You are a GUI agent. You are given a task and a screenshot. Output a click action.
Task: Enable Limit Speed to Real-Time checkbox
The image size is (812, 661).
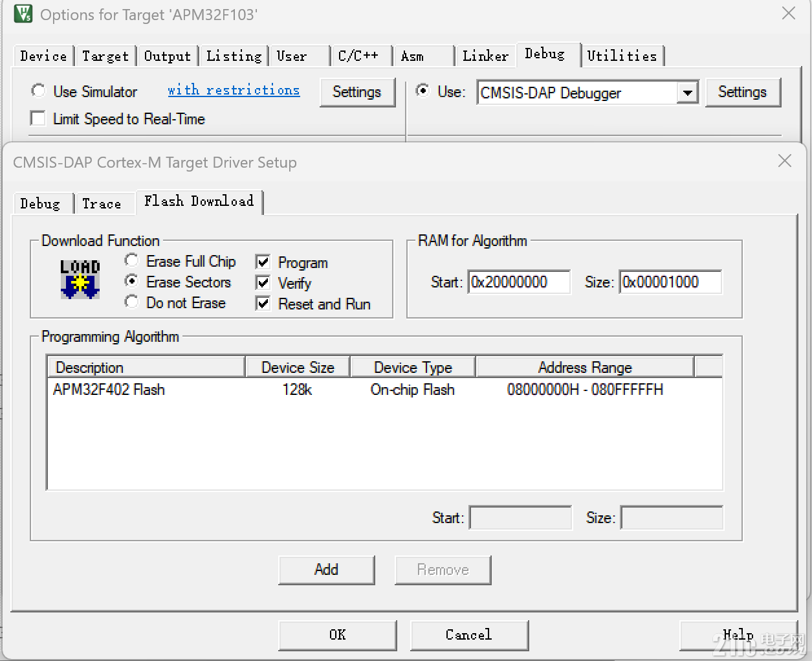[x=38, y=118]
